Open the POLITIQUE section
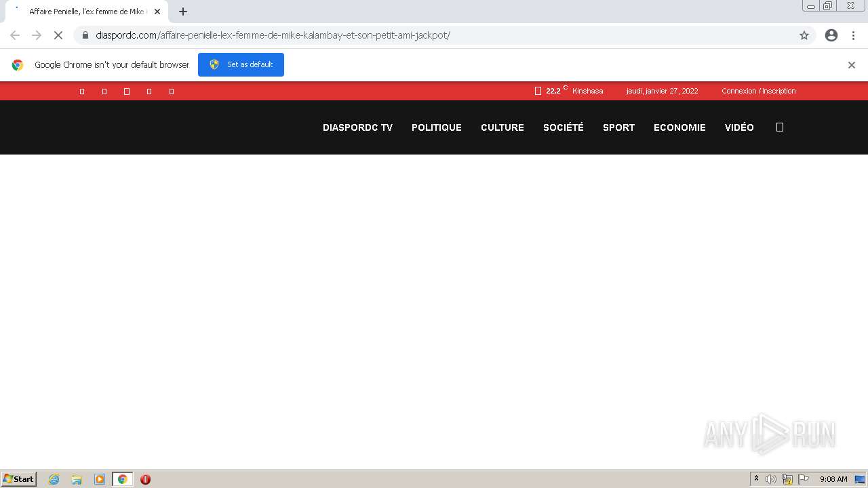The image size is (868, 488). [x=437, y=127]
